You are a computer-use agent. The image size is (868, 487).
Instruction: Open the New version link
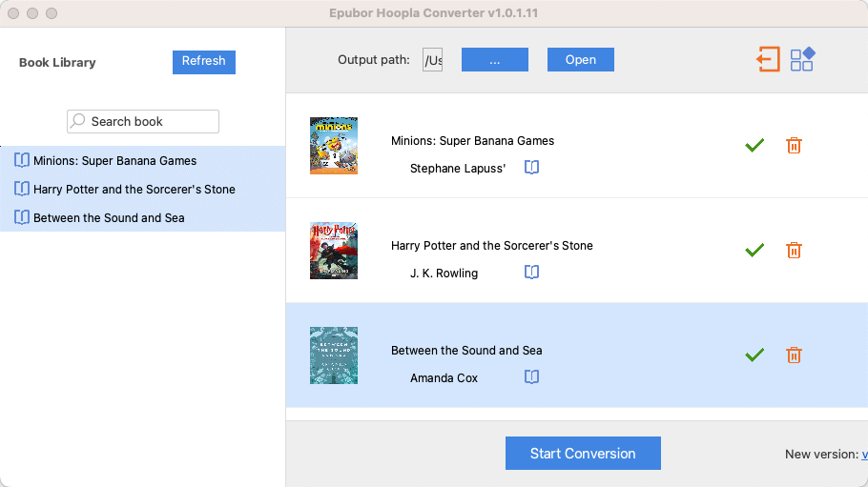(x=865, y=455)
